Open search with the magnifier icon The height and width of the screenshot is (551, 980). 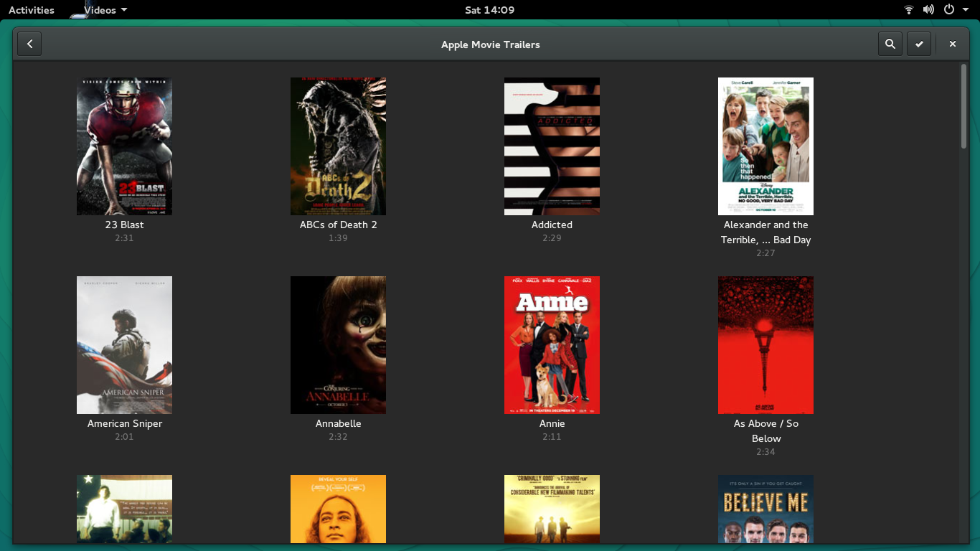click(x=890, y=44)
